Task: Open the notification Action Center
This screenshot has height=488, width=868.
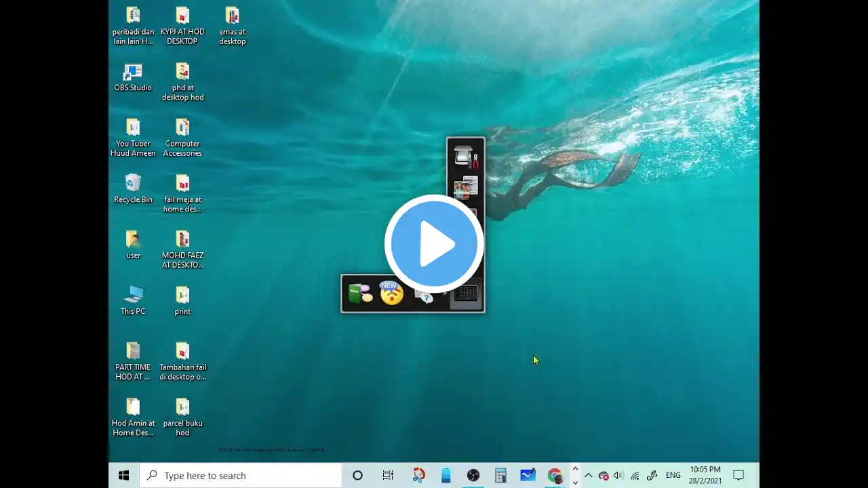Action: [x=739, y=476]
